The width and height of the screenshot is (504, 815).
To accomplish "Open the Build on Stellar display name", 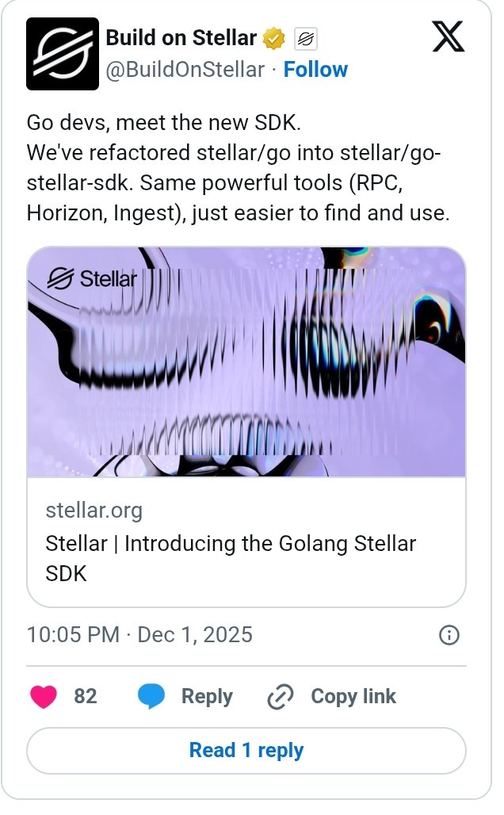I will (181, 37).
